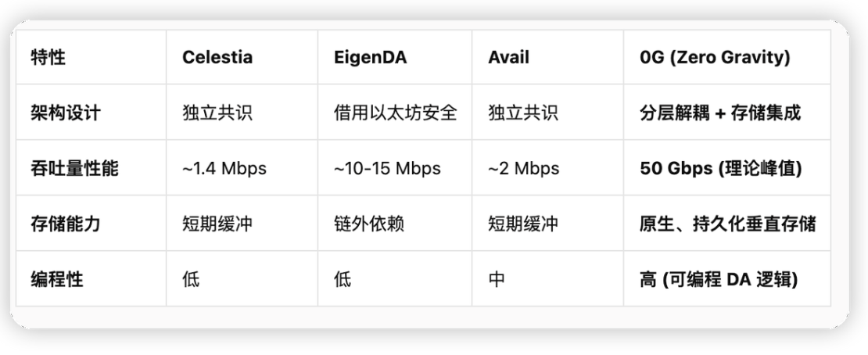Select the Celestia column header
Image resolution: width=868 pixels, height=355 pixels.
tap(217, 57)
